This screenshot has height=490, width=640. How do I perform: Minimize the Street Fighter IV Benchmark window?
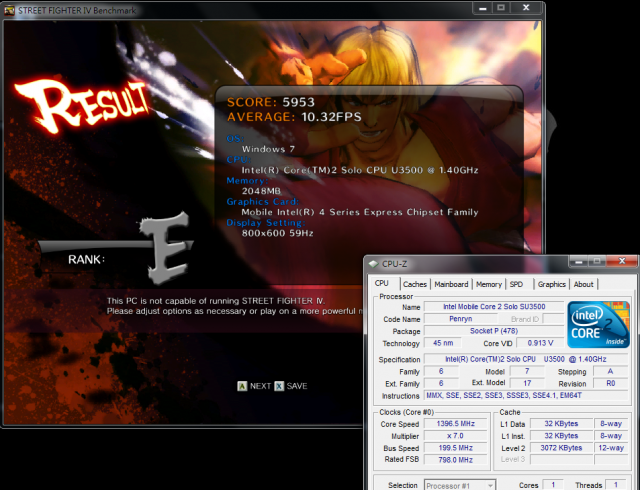point(482,8)
